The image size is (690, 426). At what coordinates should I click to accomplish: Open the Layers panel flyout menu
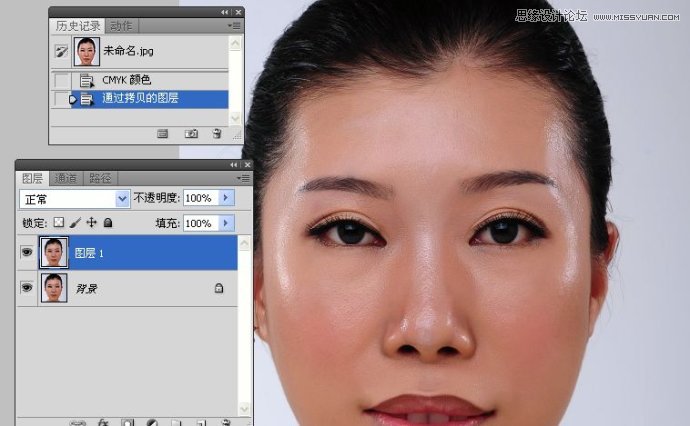(243, 178)
